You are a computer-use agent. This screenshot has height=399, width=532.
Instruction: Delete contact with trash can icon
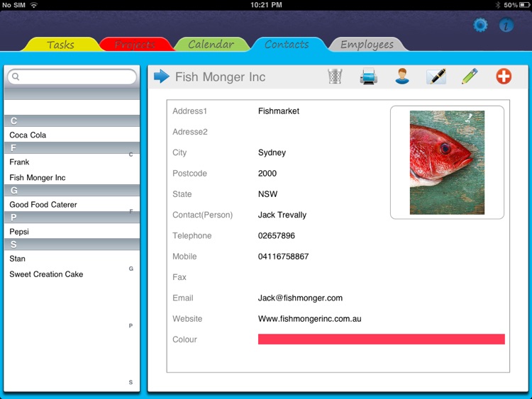tap(335, 77)
